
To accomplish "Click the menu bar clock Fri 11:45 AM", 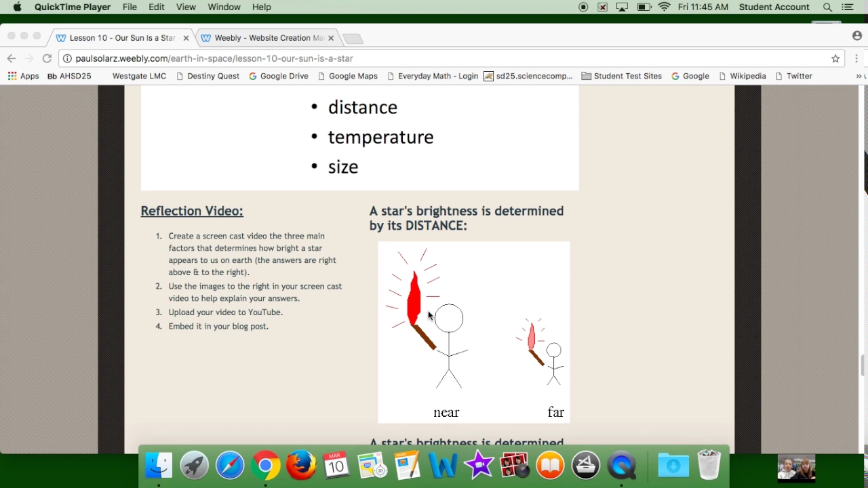I will [703, 7].
